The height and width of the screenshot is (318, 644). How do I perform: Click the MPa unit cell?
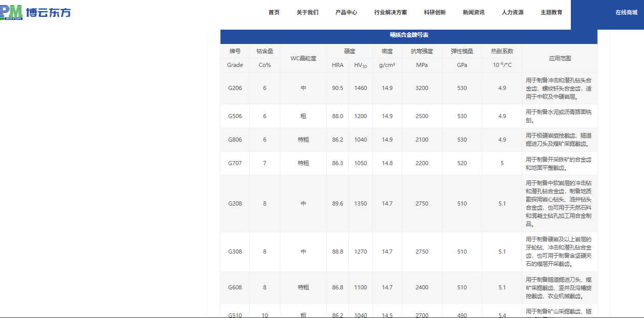422,65
